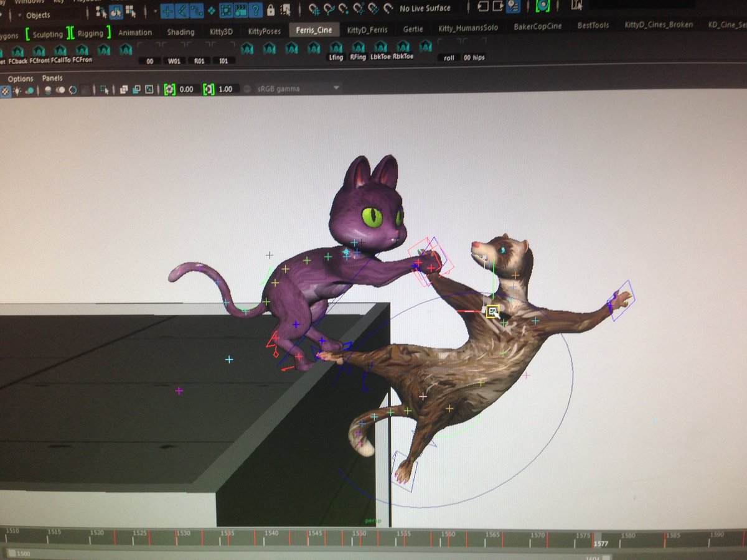Viewport: 747px width, 560px height.
Task: Click the 00 hips shelf button
Action: click(x=474, y=57)
